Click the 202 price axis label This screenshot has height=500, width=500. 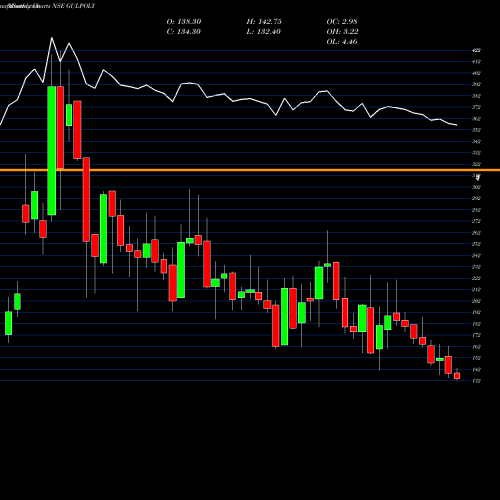coord(476,301)
